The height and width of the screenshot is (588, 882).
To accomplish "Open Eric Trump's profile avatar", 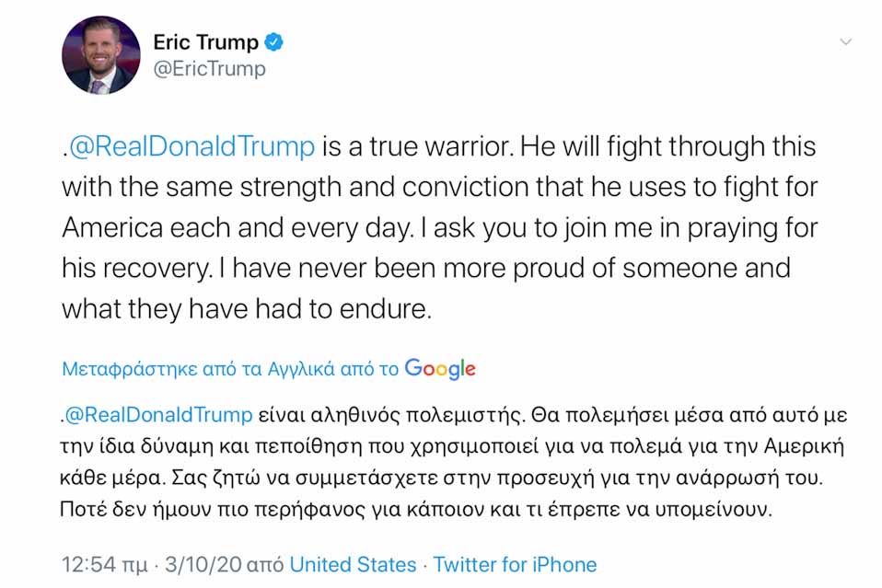I will coord(101,54).
